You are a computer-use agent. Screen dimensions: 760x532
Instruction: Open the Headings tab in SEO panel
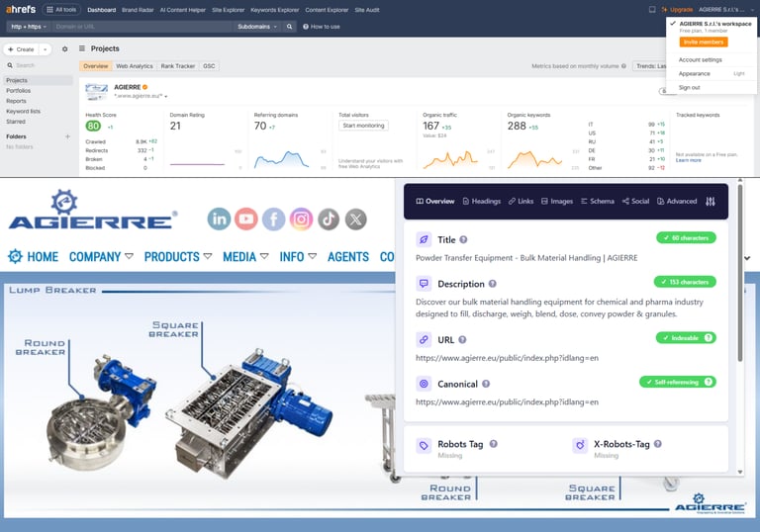point(481,201)
